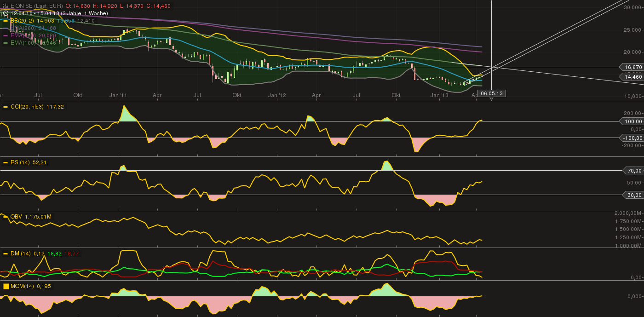Select the MOM(14) indicator label
The width and height of the screenshot is (644, 317).
(x=22, y=286)
